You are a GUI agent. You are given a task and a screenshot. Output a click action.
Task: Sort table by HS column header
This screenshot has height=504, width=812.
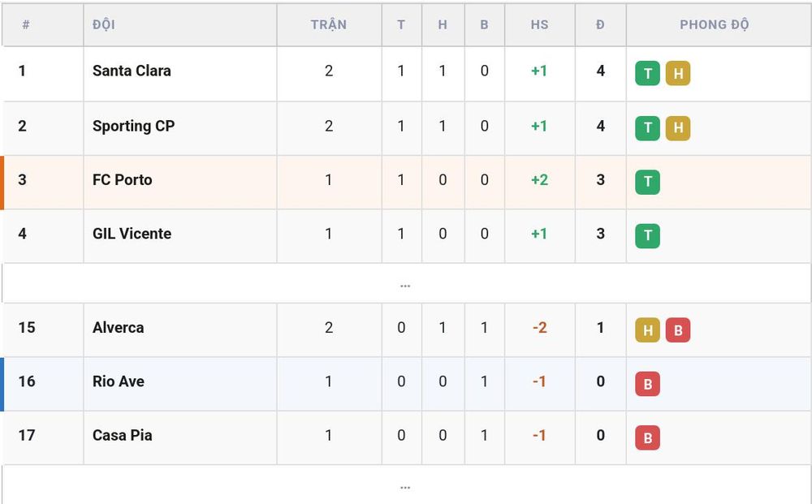(539, 24)
